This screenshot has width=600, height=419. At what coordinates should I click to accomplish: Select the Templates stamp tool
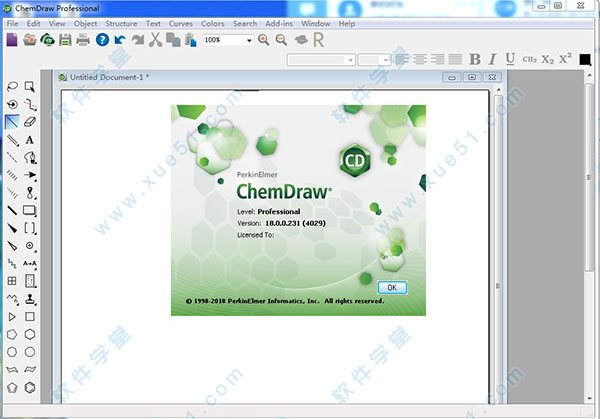tap(30, 298)
